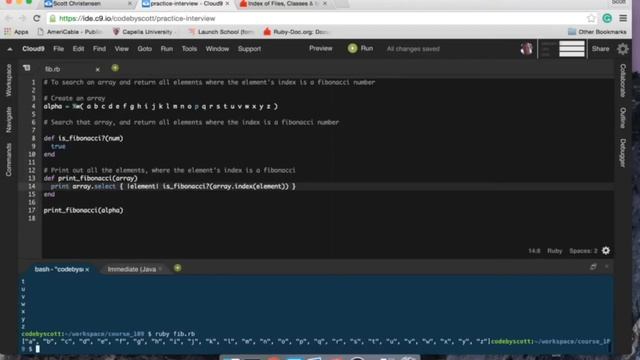The width and height of the screenshot is (640, 360).
Task: Change the Ruby syntax mode selector
Action: [554, 251]
